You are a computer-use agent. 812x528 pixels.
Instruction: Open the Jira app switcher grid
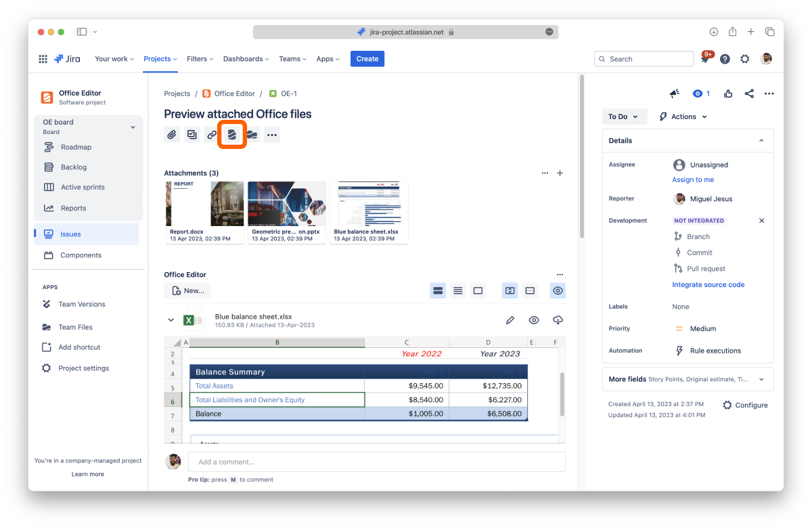[43, 59]
